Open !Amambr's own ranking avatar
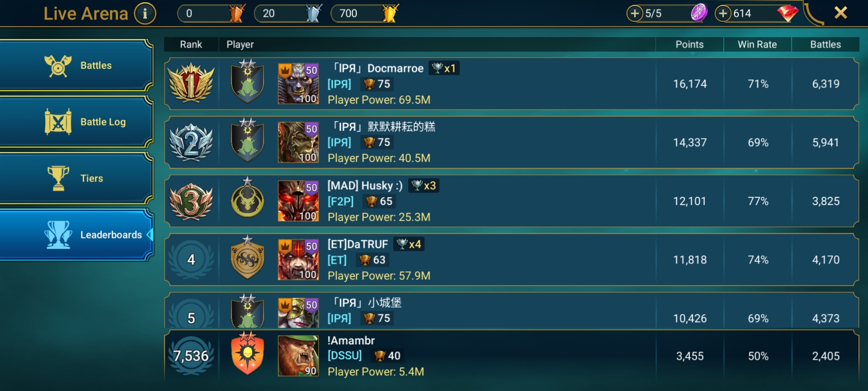The image size is (868, 391). tap(298, 356)
